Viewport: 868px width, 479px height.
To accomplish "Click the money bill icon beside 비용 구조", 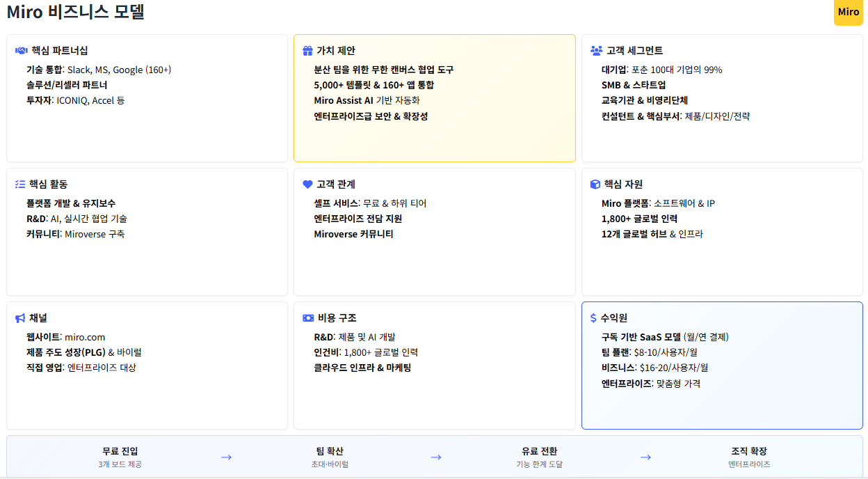I will click(308, 318).
